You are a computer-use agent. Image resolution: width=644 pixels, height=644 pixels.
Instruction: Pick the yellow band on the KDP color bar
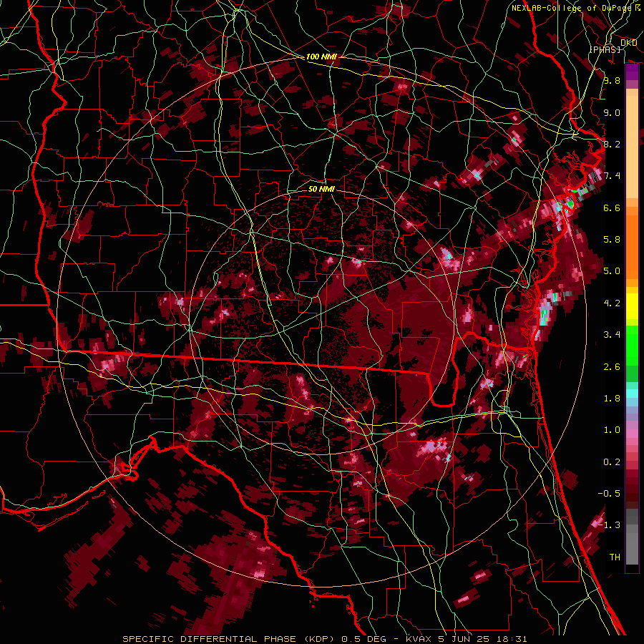[632, 306]
